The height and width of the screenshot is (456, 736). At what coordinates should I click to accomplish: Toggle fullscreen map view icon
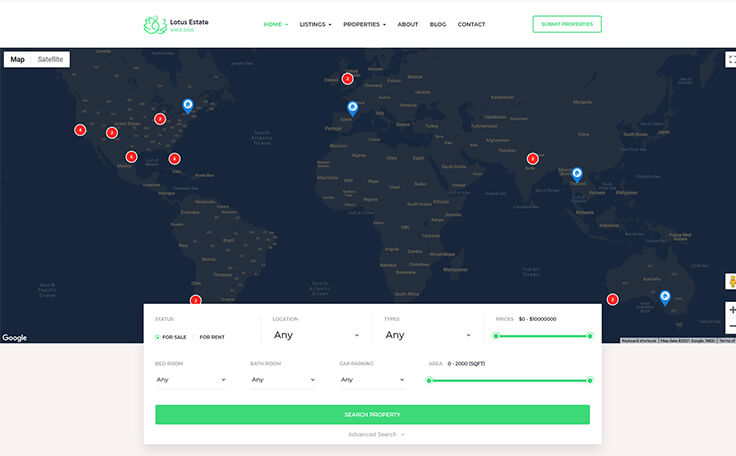point(731,60)
